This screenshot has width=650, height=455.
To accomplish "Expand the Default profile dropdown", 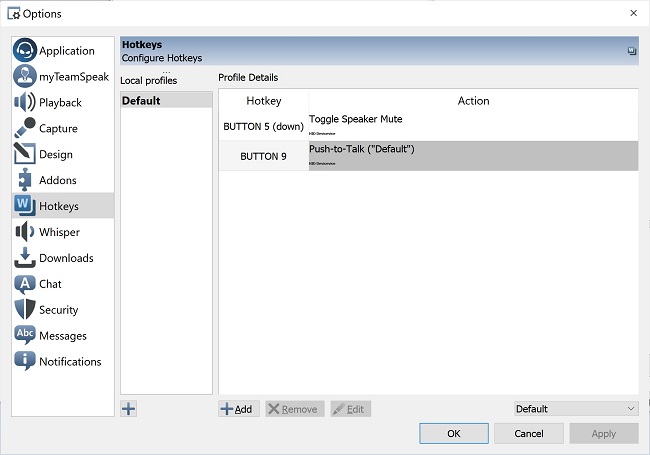I will pyautogui.click(x=575, y=409).
